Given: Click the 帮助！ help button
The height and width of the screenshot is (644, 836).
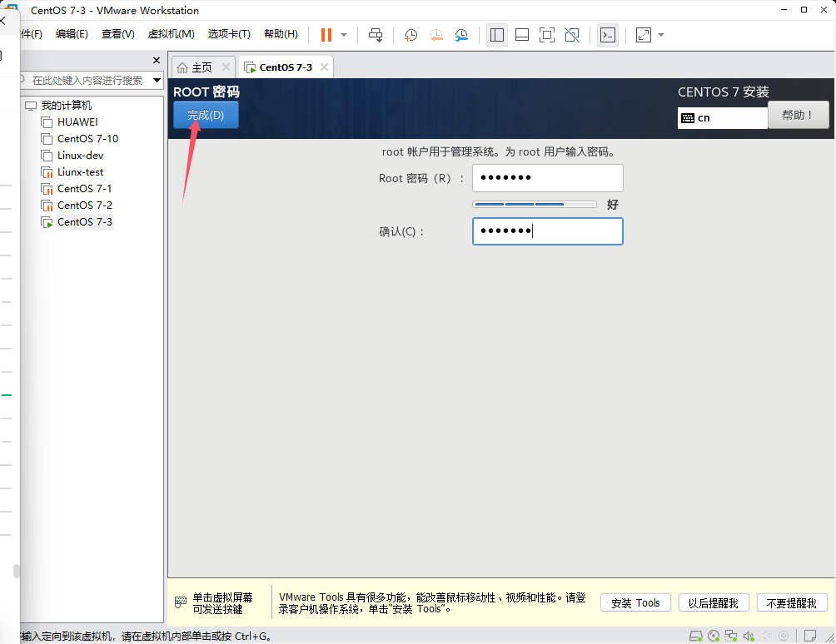Looking at the screenshot, I should (x=799, y=115).
